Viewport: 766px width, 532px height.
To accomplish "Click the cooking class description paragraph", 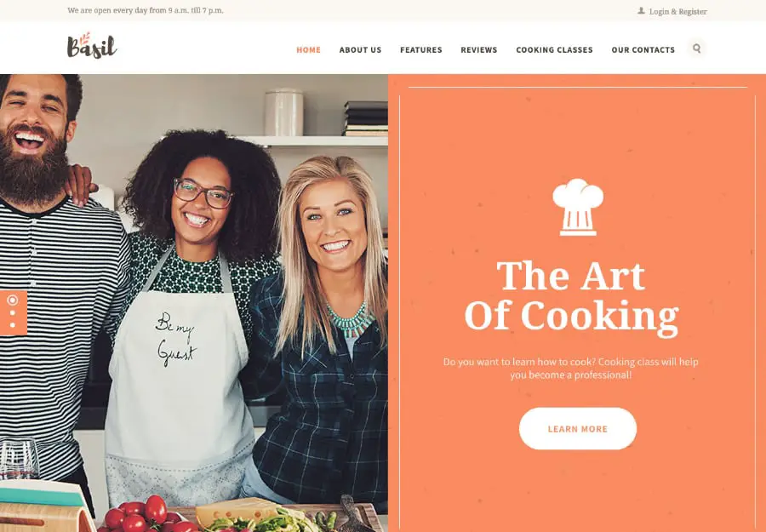I will pos(570,369).
